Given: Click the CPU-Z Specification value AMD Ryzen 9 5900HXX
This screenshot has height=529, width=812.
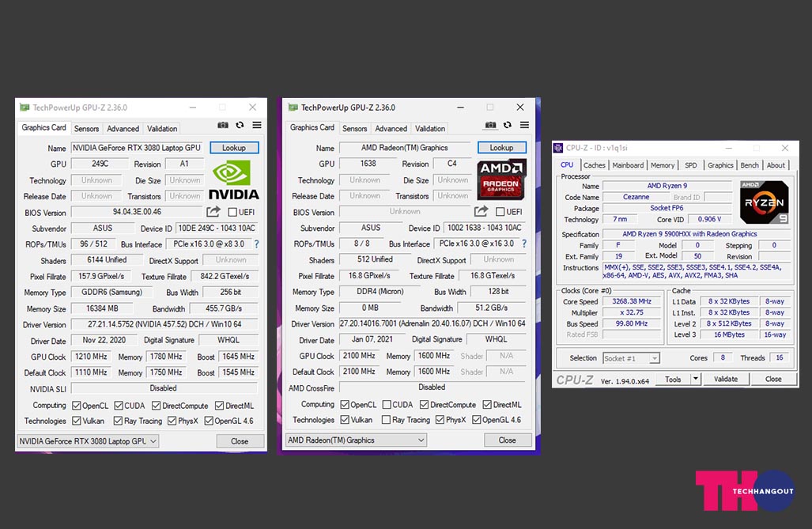Looking at the screenshot, I should (x=697, y=234).
